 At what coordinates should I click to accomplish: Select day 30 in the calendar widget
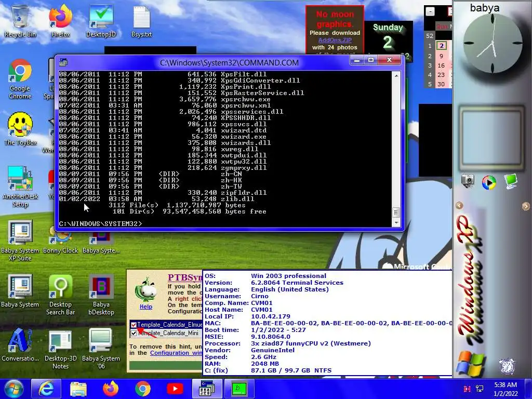pos(441,84)
